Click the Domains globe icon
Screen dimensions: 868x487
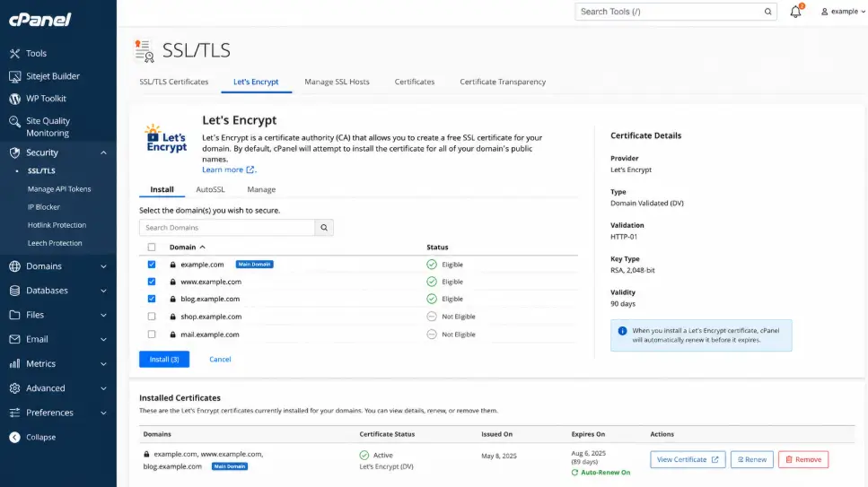(x=15, y=266)
